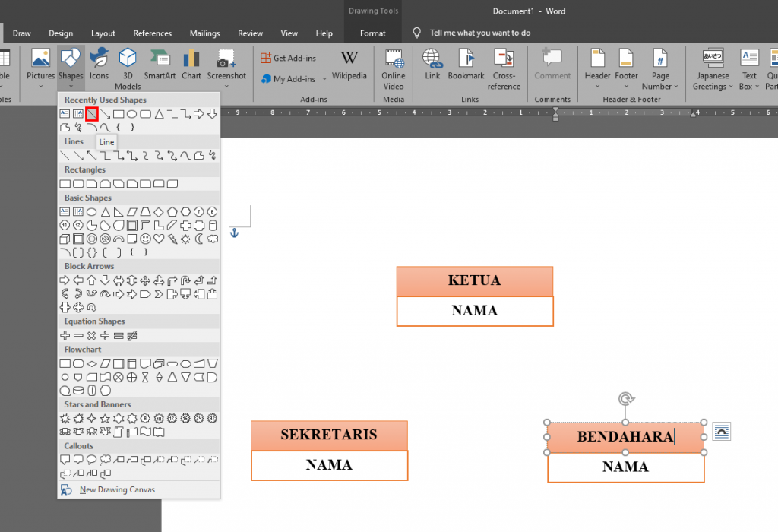
Task: Open Layout Options beside BENDAHARA box
Action: point(722,432)
